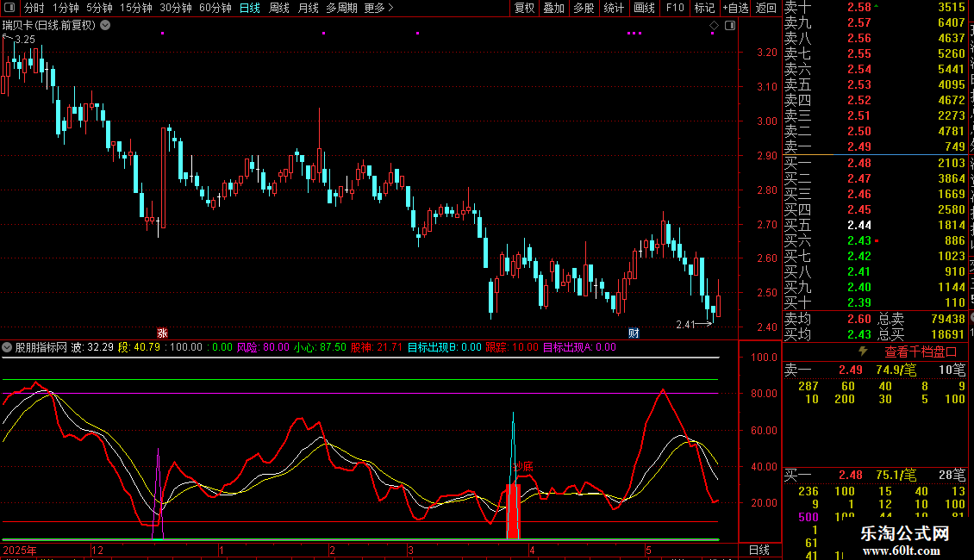Click the 叠加 overlay button
Image resolution: width=974 pixels, height=560 pixels.
pyautogui.click(x=553, y=8)
